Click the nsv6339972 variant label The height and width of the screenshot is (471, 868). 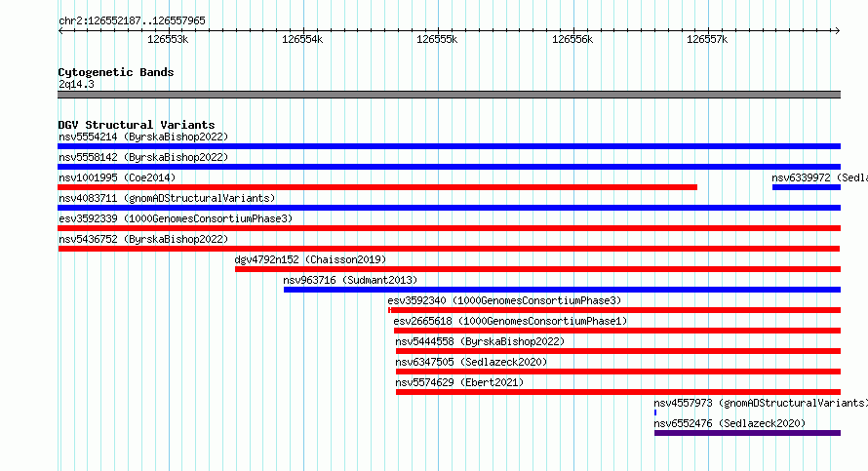click(820, 177)
